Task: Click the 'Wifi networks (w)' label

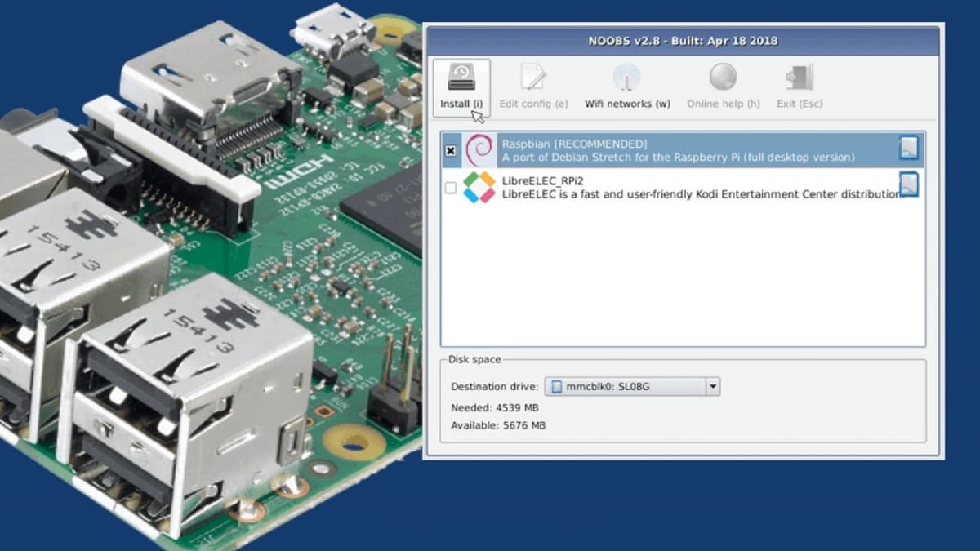Action: tap(627, 104)
